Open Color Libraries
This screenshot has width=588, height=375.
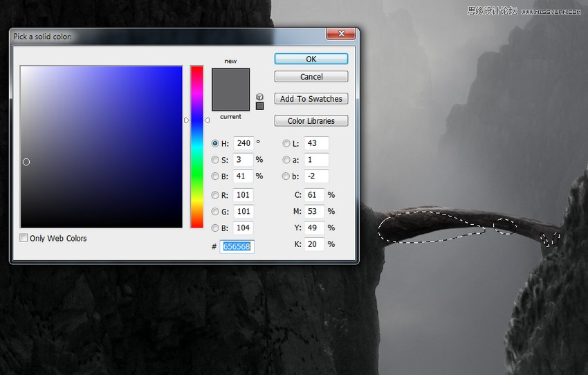point(311,121)
